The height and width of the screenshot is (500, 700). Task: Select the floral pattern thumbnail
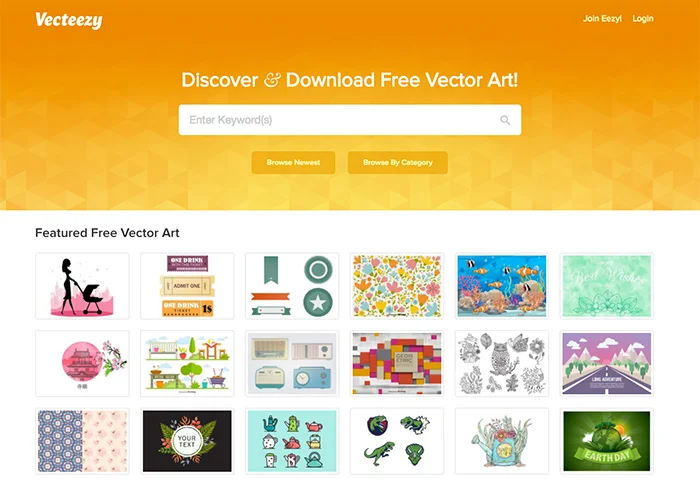397,286
